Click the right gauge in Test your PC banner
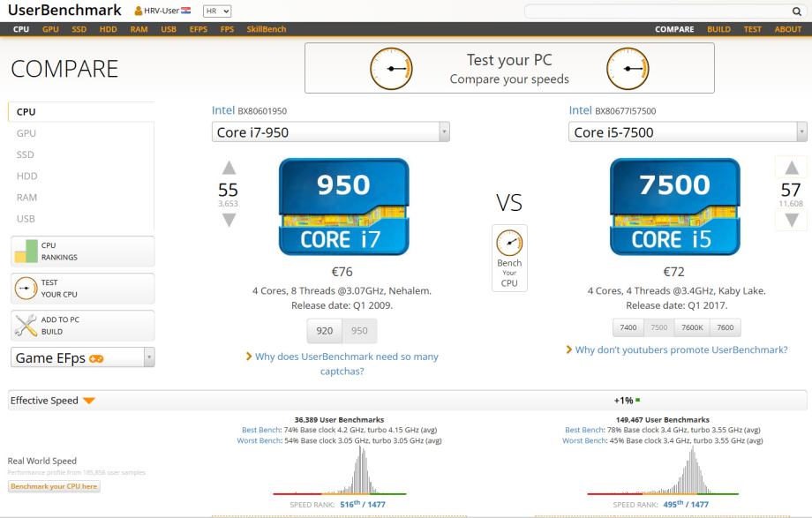This screenshot has width=812, height=518. coord(628,68)
